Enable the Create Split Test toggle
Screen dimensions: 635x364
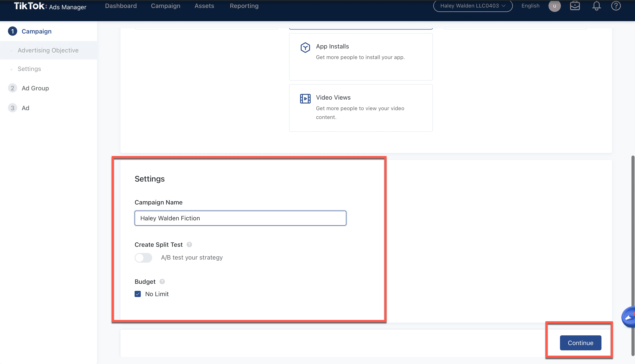[143, 258]
